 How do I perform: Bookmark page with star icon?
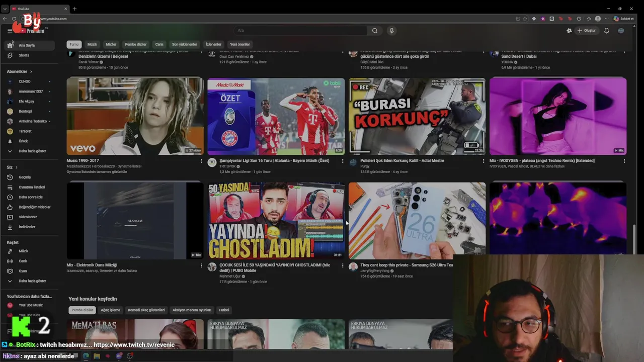coord(525,19)
